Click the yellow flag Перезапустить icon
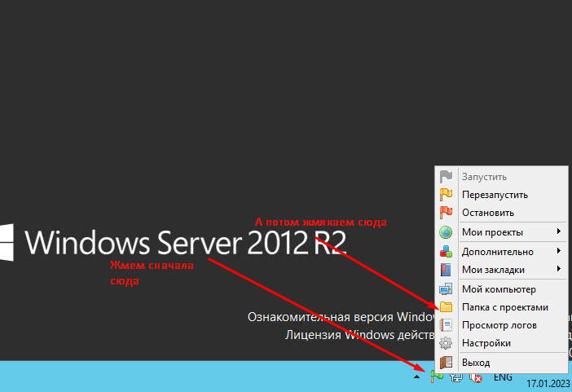572x392 pixels. 446,195
